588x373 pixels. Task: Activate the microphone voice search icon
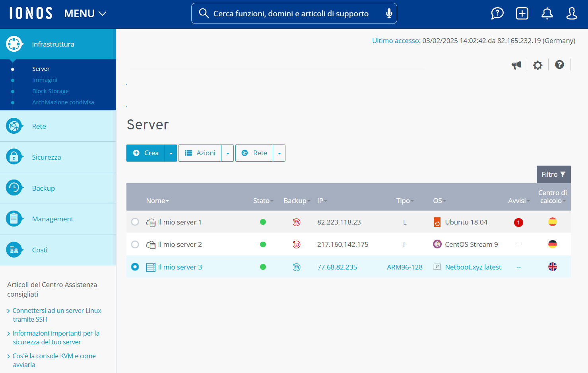pyautogui.click(x=389, y=14)
